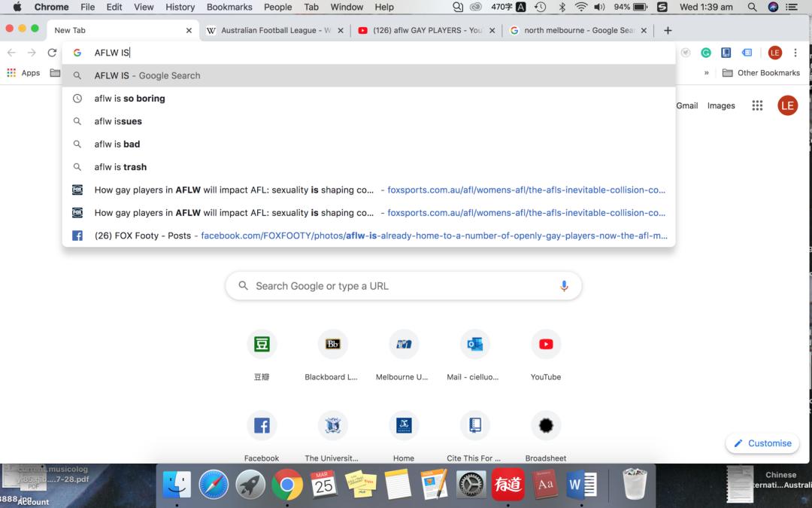
Task: Open the Google apps grid
Action: tap(757, 105)
